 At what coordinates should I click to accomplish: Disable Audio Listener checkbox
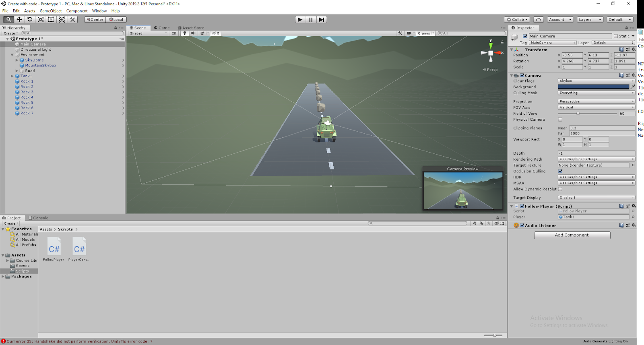pos(522,225)
